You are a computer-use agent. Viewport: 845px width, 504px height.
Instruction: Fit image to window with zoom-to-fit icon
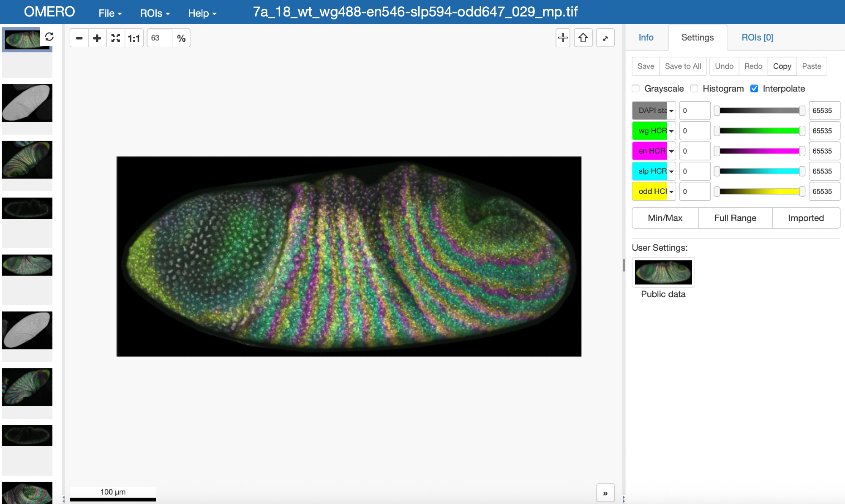[115, 38]
